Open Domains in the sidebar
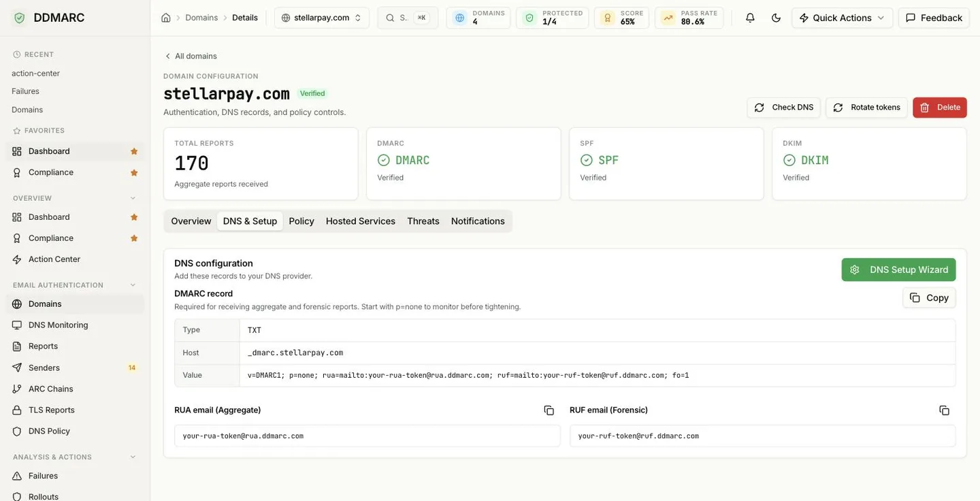 tap(75, 304)
